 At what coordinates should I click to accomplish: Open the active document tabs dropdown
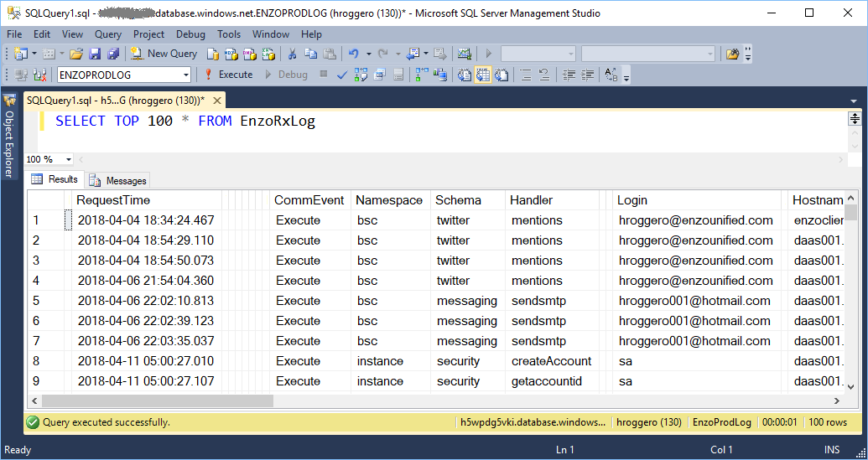tap(854, 101)
